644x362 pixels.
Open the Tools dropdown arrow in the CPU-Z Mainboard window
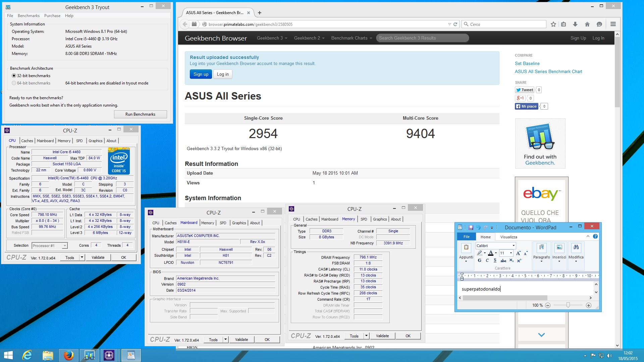[x=226, y=340]
